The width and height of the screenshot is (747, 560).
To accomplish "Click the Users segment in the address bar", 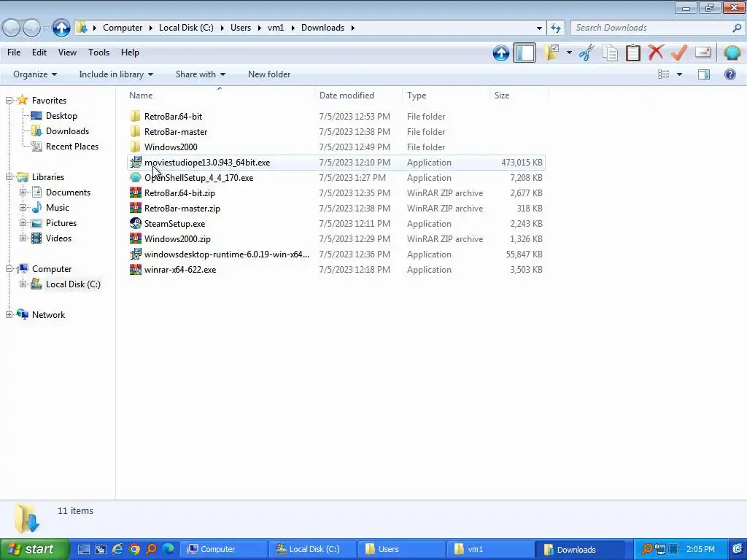I will [x=241, y=28].
